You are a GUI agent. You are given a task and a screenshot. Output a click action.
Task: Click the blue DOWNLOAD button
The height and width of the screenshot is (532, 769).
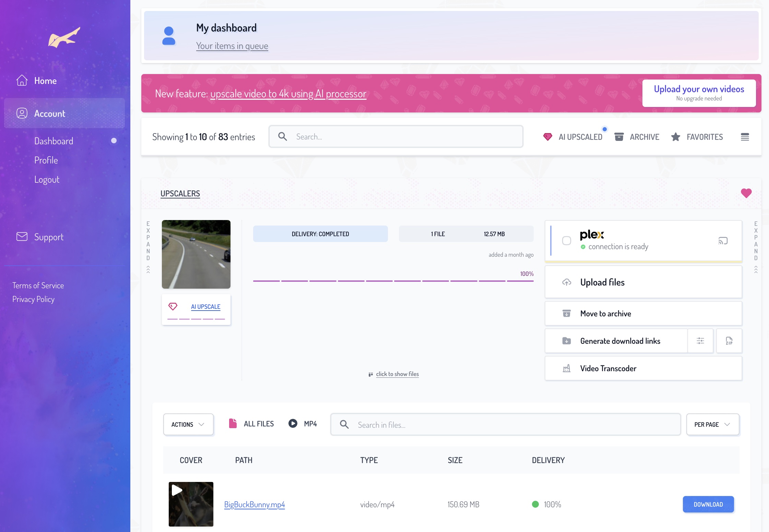708,504
